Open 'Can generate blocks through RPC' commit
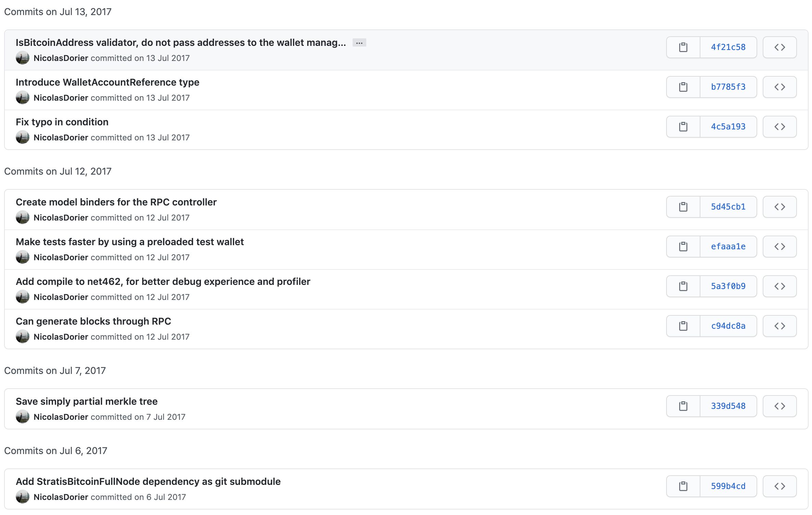 pyautogui.click(x=93, y=321)
